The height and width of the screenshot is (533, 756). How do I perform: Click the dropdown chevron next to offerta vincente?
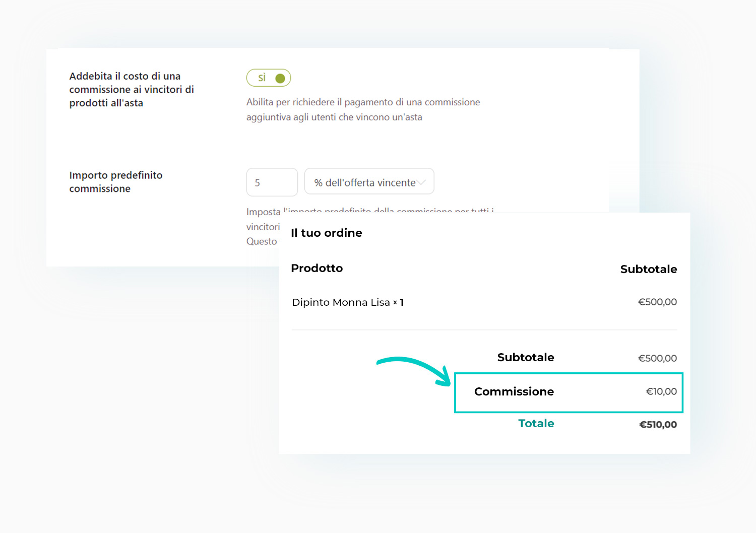(421, 182)
